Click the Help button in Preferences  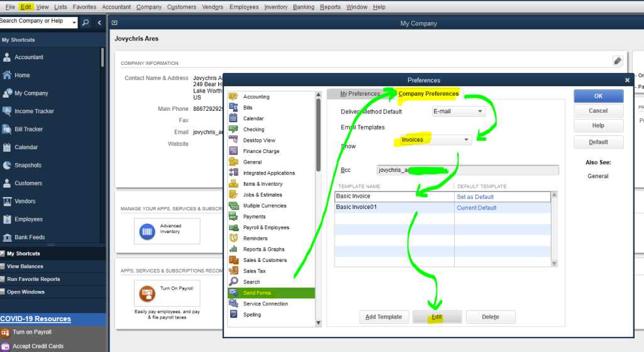599,125
